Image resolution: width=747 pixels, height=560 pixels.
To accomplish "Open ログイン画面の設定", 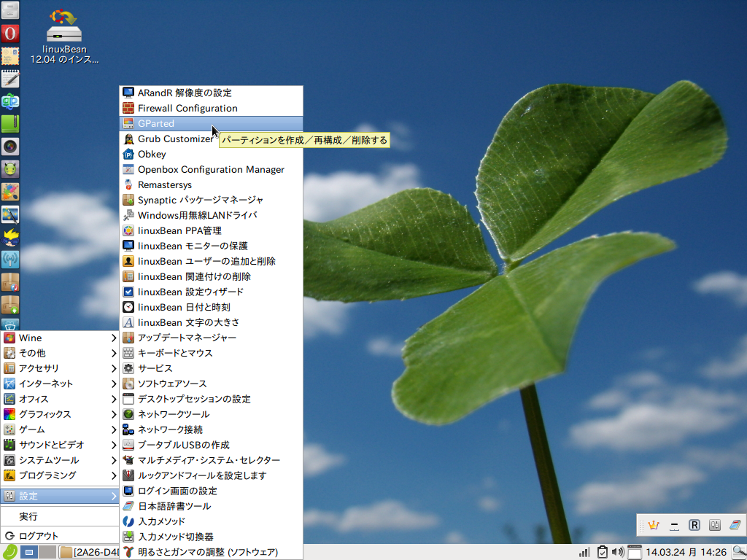I will coord(211,491).
